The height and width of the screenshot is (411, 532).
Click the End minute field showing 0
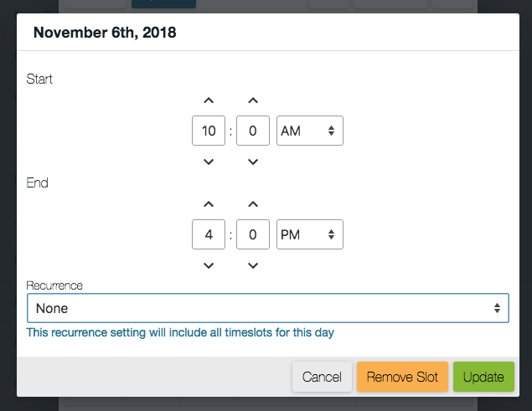point(253,235)
